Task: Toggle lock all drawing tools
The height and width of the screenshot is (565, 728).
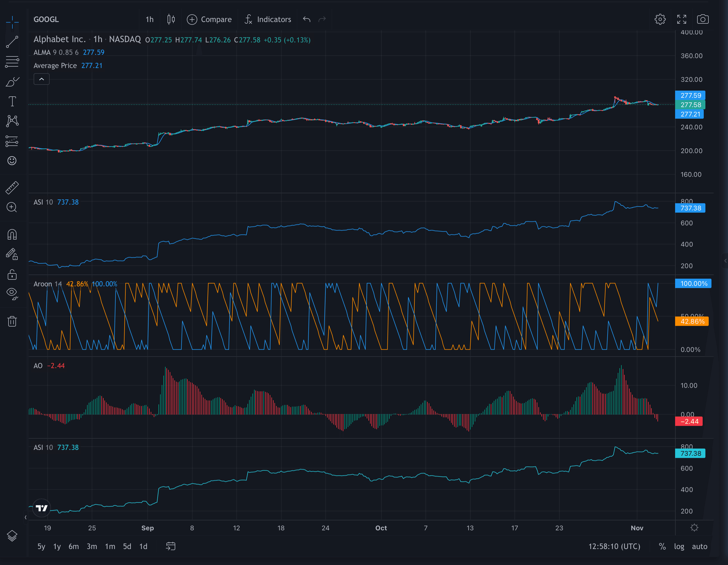Action: tap(12, 275)
